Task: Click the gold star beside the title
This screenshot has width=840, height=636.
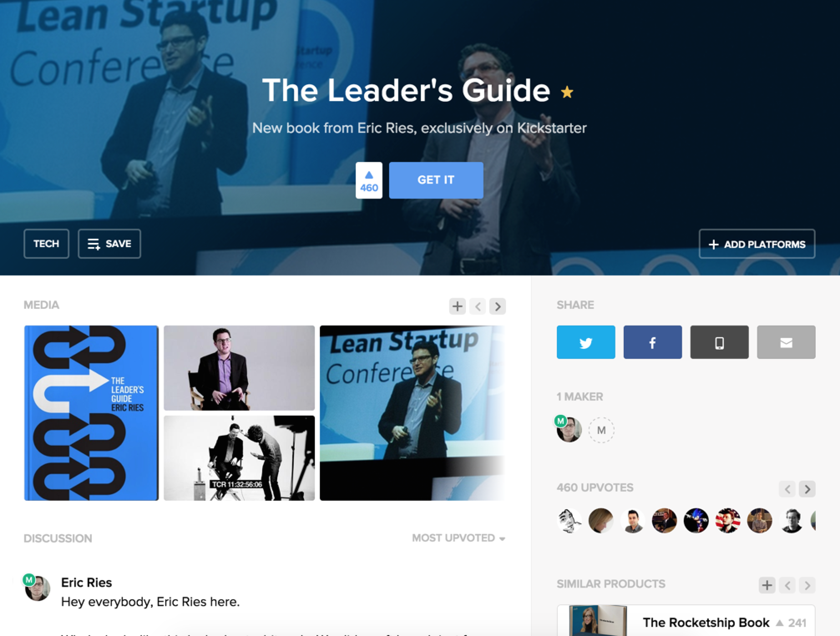Action: click(567, 92)
